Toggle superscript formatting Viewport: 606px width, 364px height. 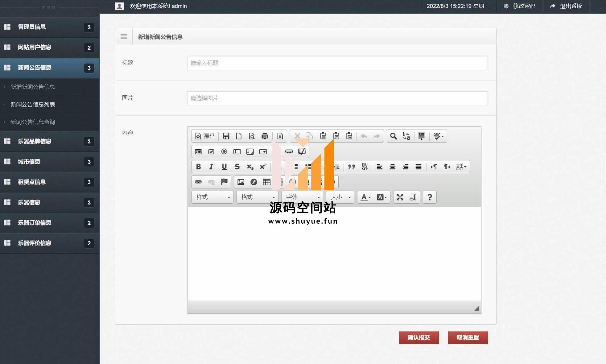point(263,167)
